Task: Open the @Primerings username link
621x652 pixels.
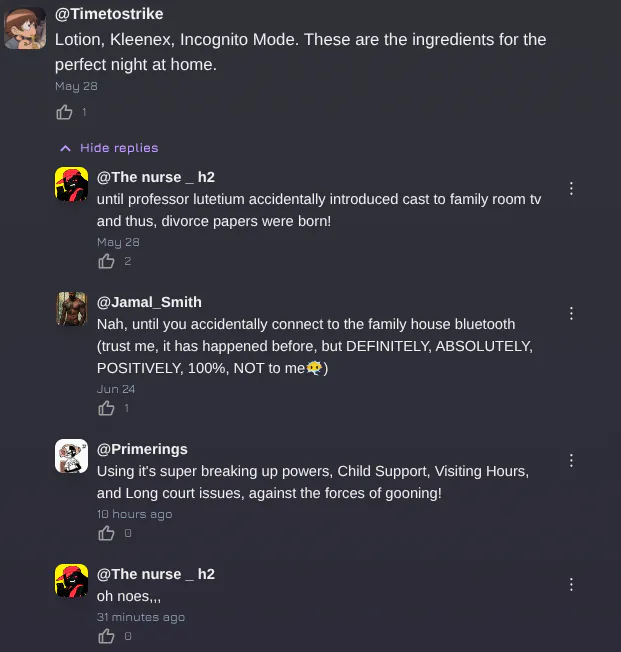Action: click(142, 449)
